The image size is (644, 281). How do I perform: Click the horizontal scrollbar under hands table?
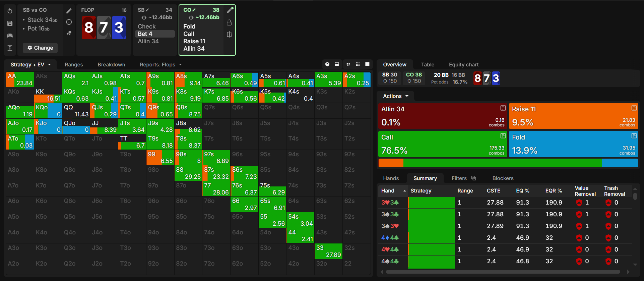(x=503, y=272)
